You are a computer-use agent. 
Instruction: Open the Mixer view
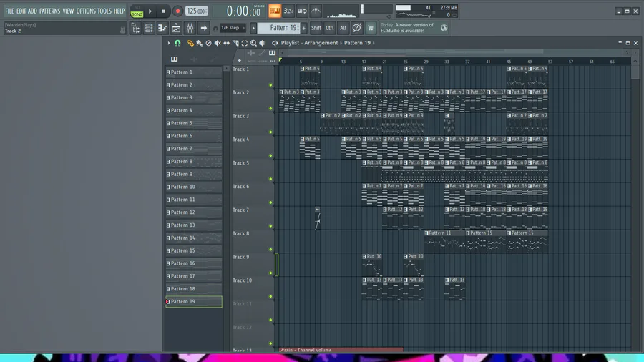(x=190, y=28)
